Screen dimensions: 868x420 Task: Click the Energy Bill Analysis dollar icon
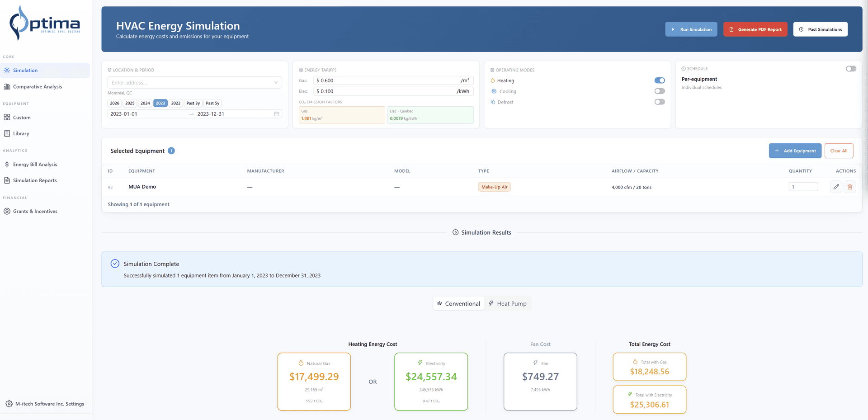[7, 164]
